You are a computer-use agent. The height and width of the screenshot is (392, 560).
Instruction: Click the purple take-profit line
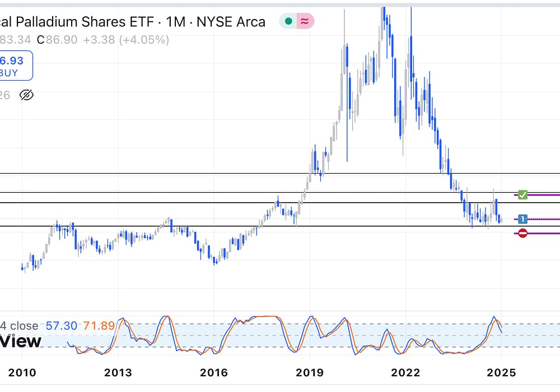(x=544, y=195)
